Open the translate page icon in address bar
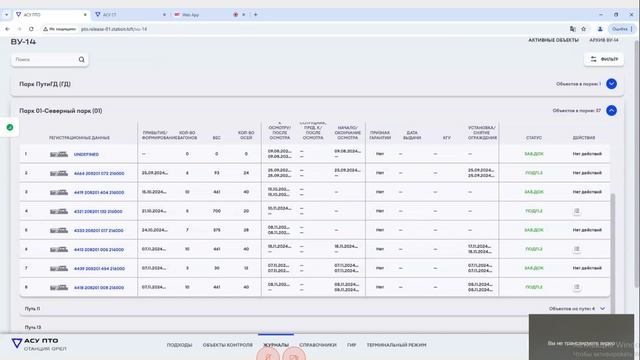Image resolution: width=640 pixels, height=360 pixels. point(573,29)
